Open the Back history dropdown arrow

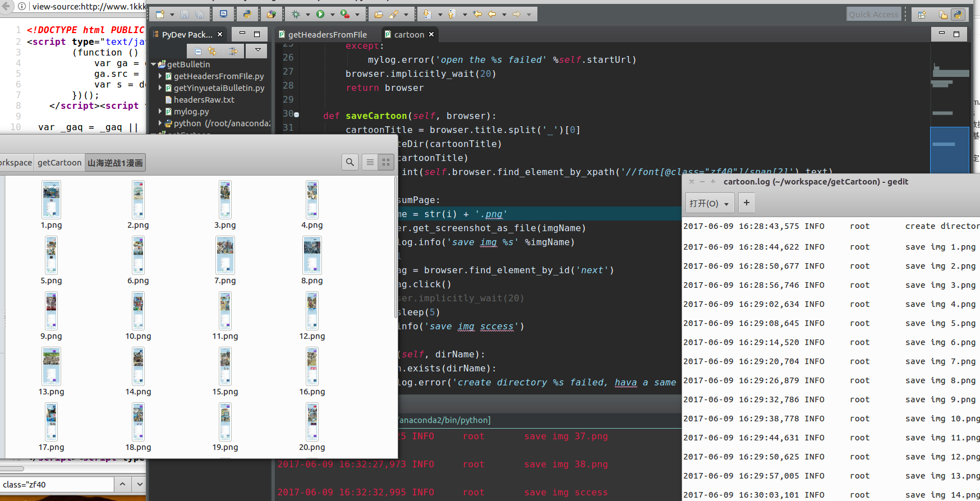(x=504, y=15)
